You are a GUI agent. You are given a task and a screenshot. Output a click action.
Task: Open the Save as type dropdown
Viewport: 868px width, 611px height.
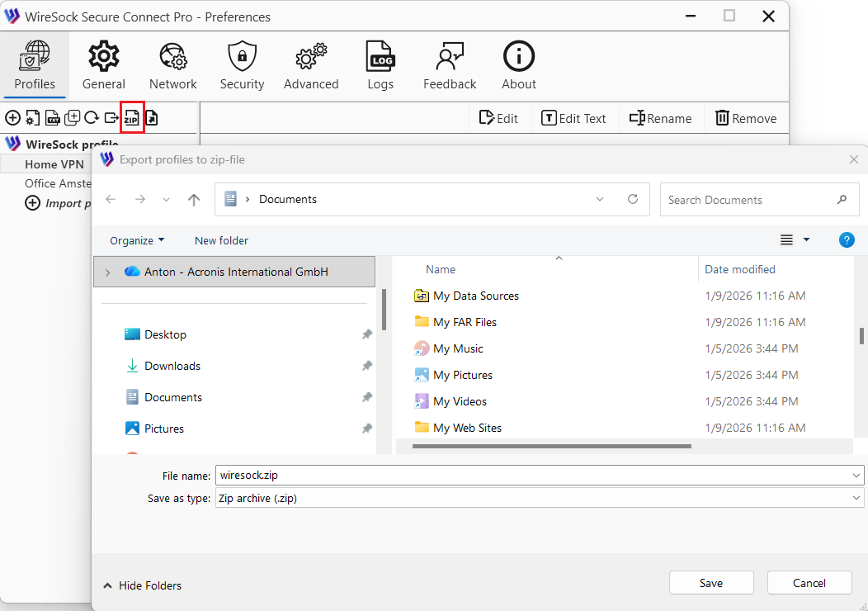[x=856, y=498]
